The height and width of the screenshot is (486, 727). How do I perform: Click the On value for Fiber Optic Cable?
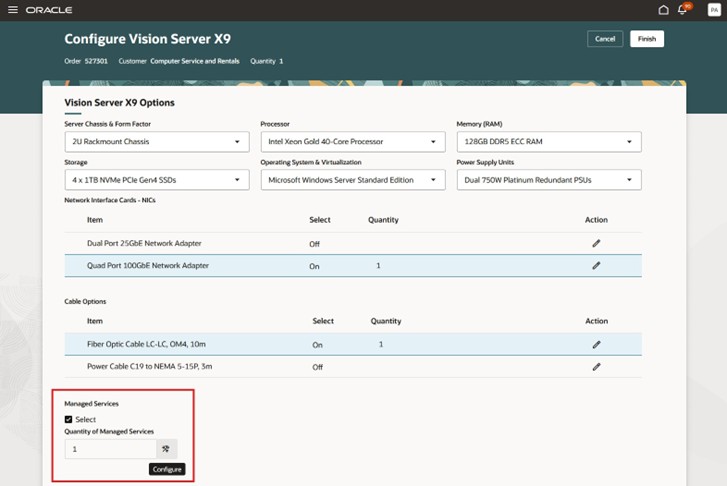(x=318, y=345)
